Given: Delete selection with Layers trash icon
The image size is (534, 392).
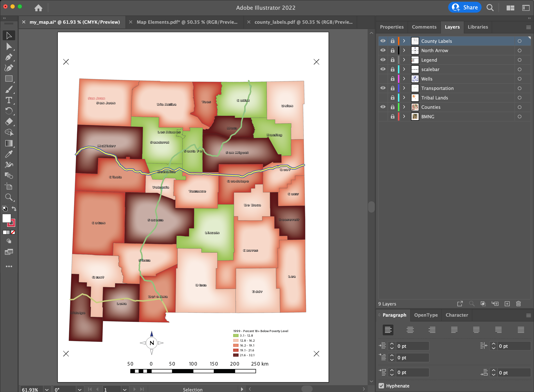Looking at the screenshot, I should [518, 304].
